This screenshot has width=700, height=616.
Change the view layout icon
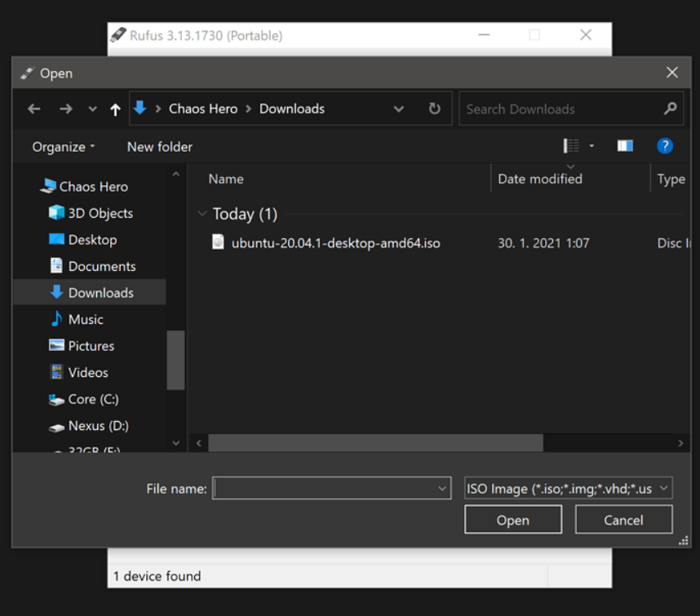(x=571, y=145)
